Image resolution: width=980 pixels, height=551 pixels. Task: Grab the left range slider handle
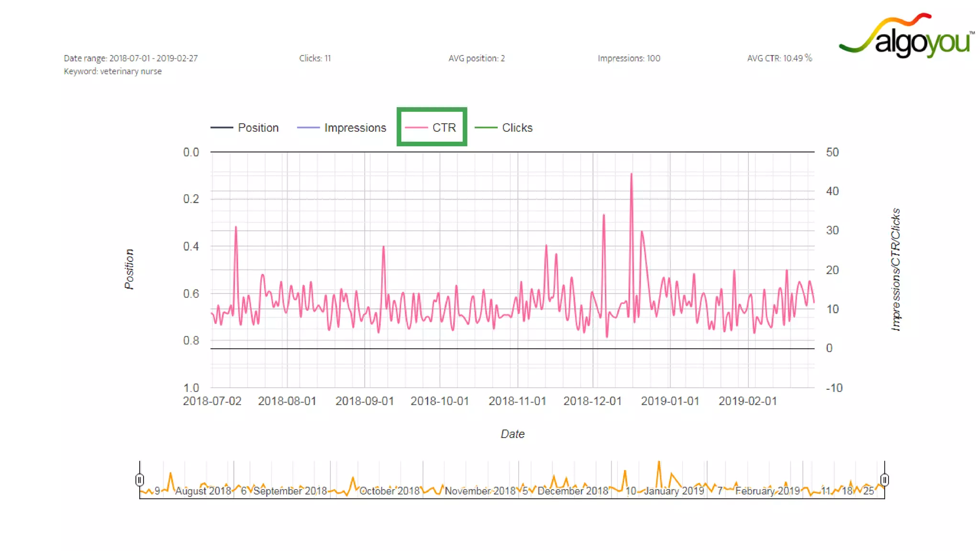(139, 479)
